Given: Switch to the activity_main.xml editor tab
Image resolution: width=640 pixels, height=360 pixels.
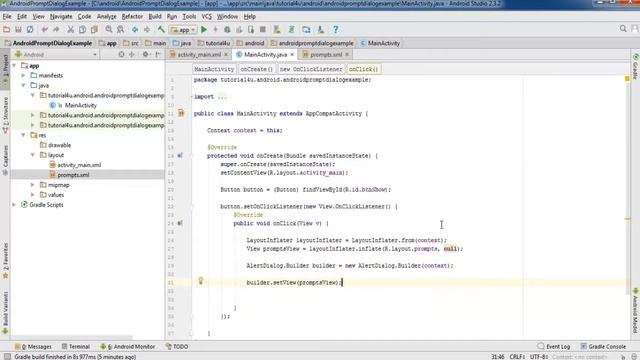Looking at the screenshot, I should pyautogui.click(x=199, y=54).
